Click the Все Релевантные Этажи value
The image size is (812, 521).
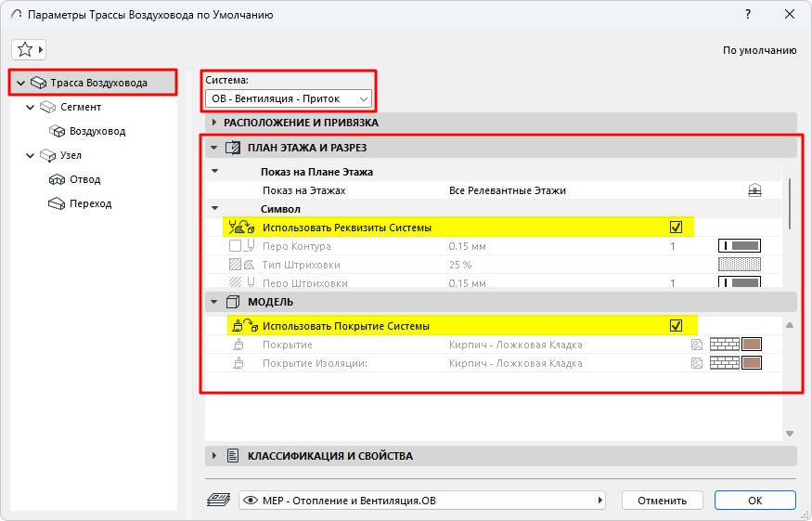click(507, 190)
